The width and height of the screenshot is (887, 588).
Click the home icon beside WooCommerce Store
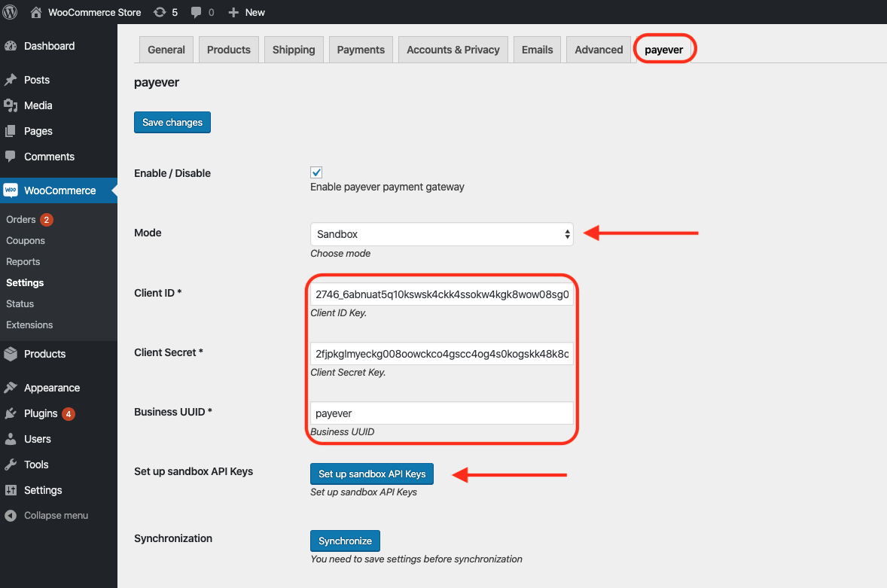point(35,12)
